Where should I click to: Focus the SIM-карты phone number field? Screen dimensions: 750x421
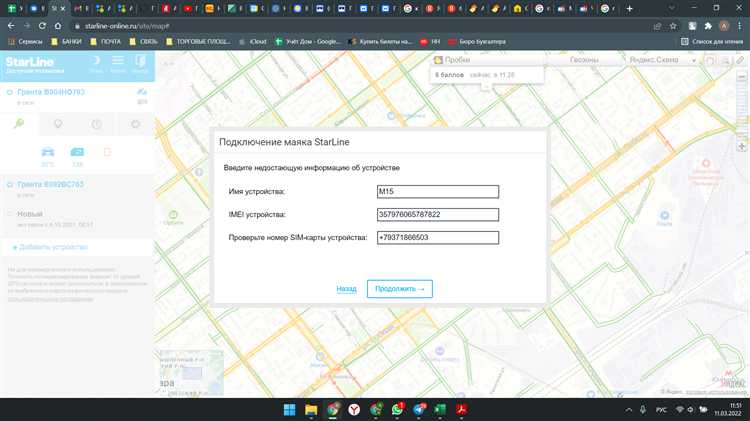point(438,237)
